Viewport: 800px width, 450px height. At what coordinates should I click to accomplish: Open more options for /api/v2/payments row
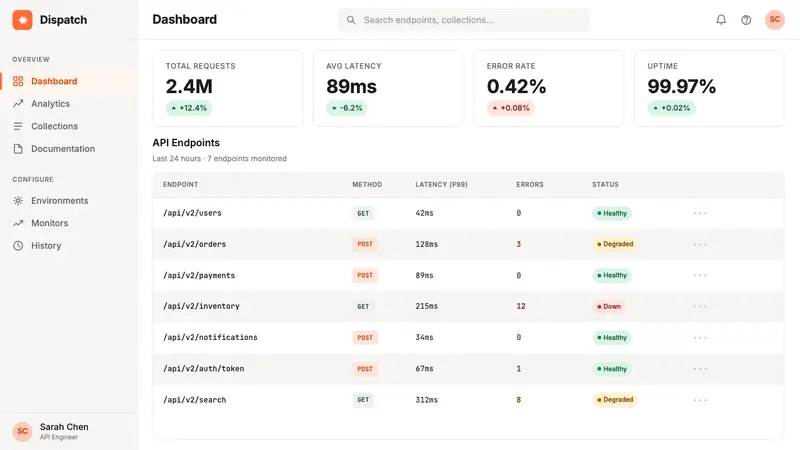click(700, 276)
